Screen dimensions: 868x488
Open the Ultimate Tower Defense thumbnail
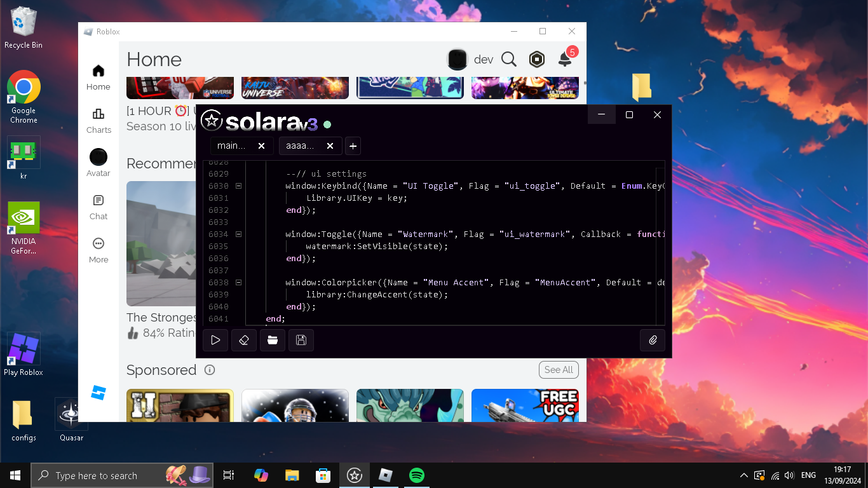point(525,88)
